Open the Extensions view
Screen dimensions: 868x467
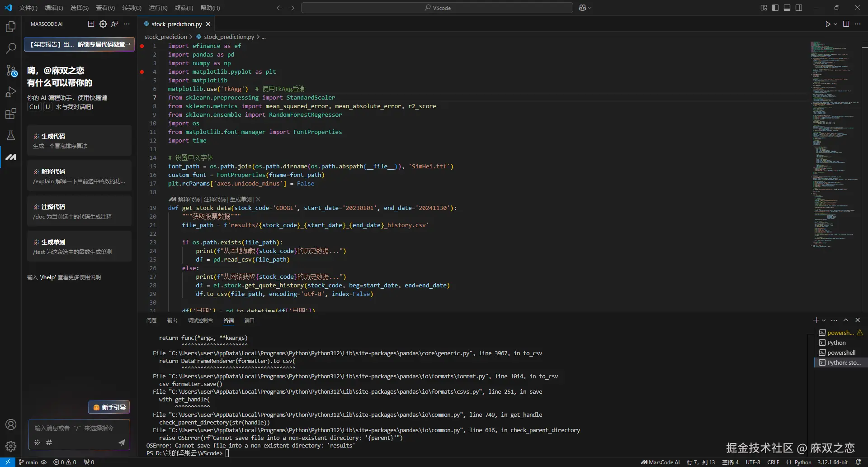pos(11,114)
